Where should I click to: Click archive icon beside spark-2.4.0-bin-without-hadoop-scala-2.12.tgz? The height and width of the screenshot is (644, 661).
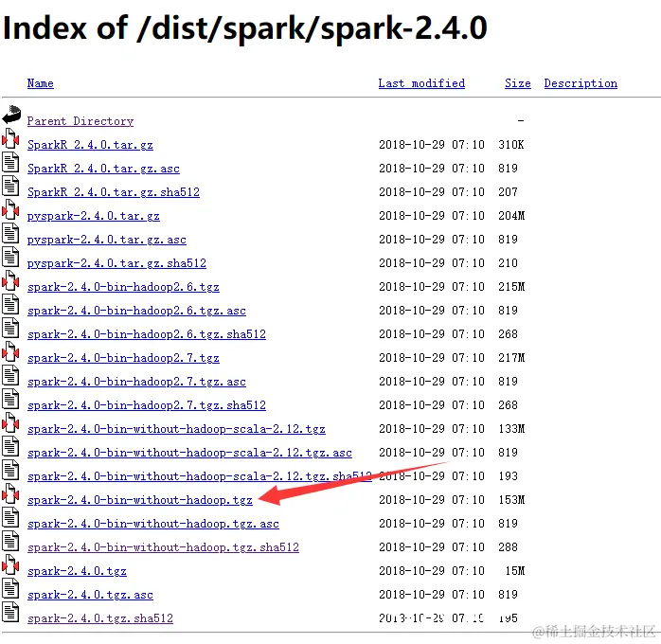point(10,421)
